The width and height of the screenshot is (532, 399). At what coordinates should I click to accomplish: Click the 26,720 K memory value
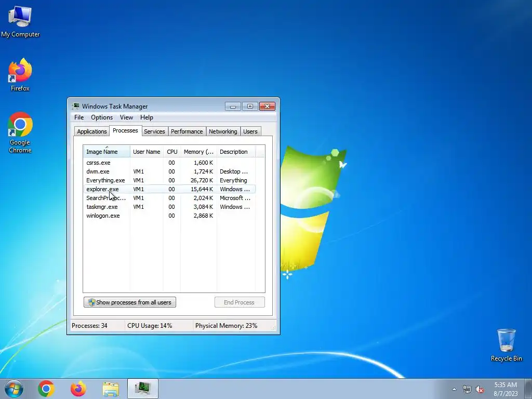pos(202,180)
